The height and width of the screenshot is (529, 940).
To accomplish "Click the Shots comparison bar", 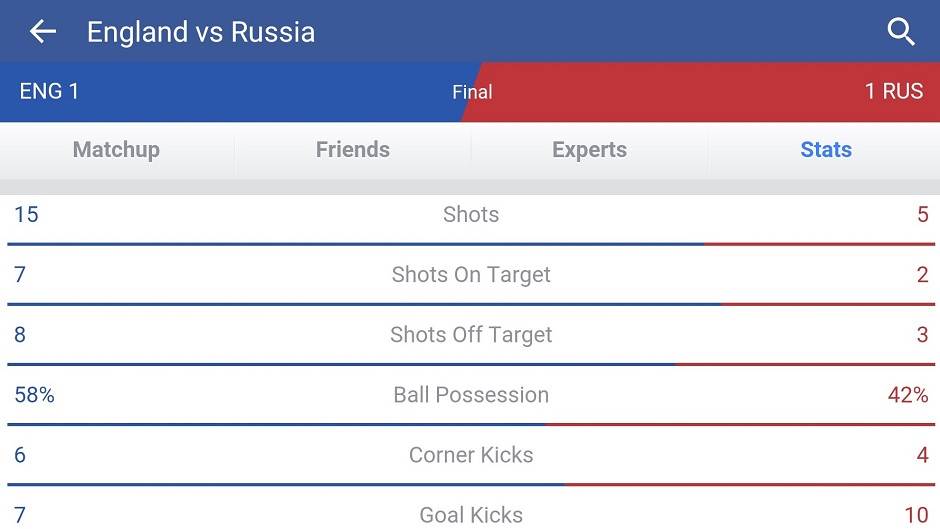I will tap(470, 244).
